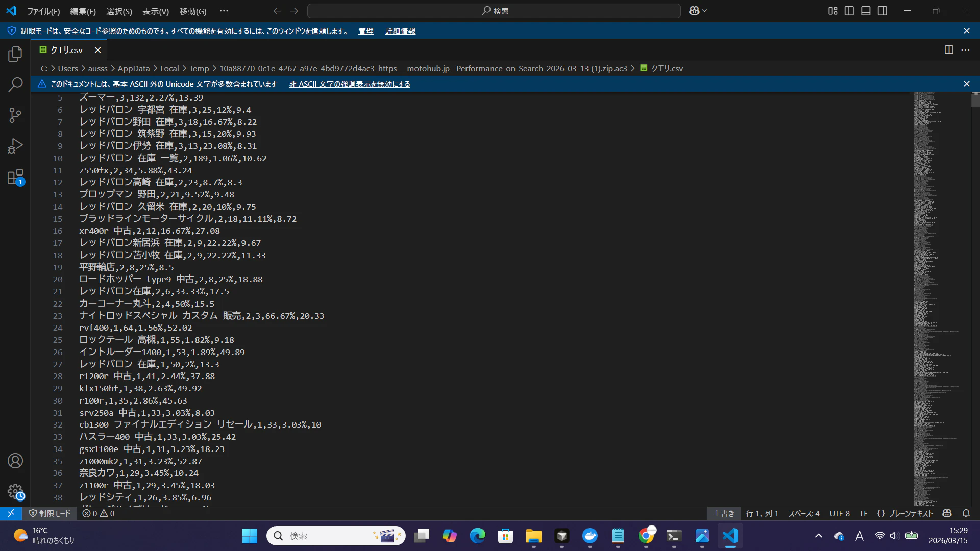980x551 pixels.
Task: Click the customize layout icon
Action: (x=832, y=11)
